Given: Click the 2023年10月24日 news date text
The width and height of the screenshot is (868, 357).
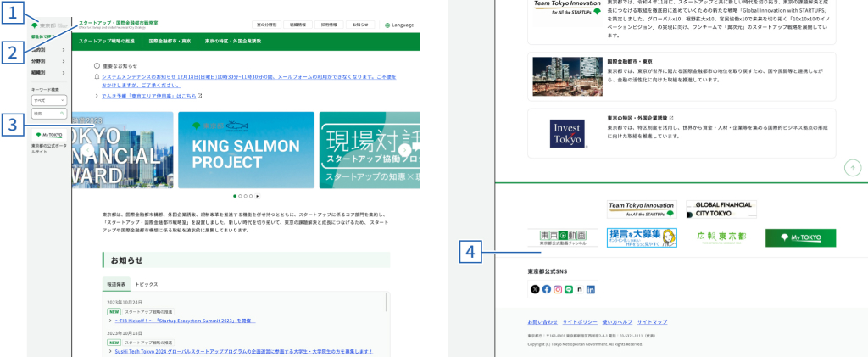Looking at the screenshot, I should click(125, 302).
